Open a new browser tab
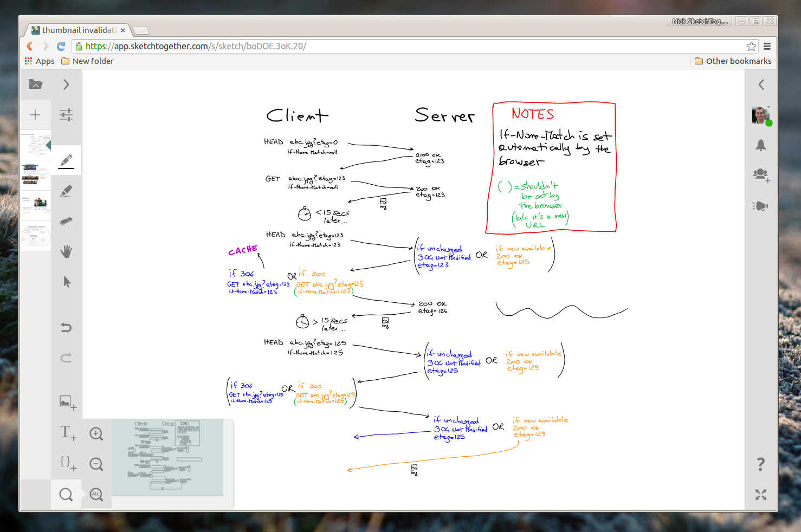Screen dimensions: 801x532 pos(140,30)
